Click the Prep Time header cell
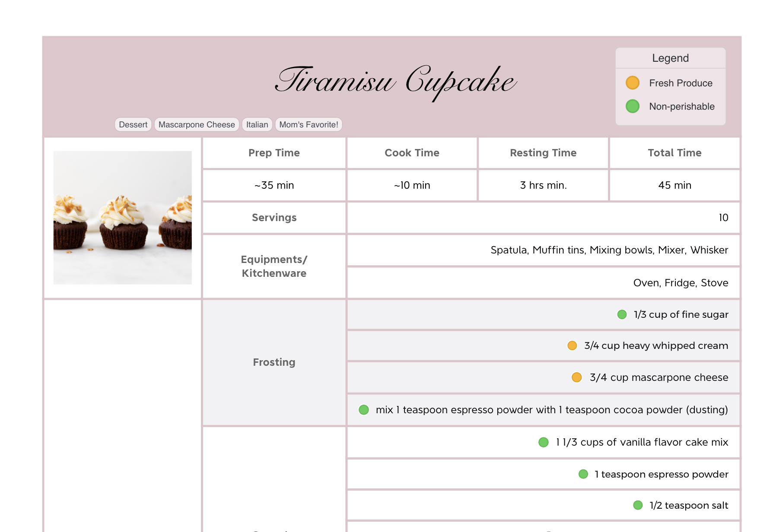 tap(274, 153)
